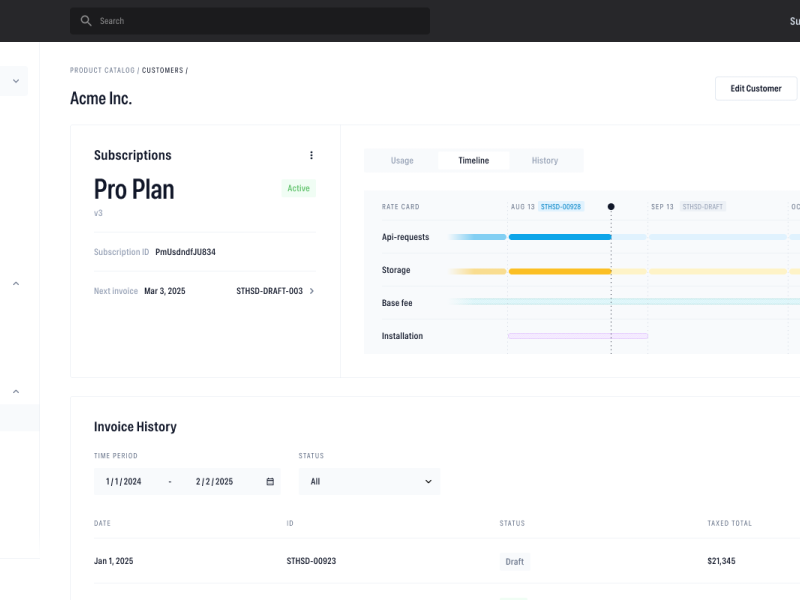Open next invoice STHSD-DRAFT-003 arrow
The image size is (800, 600).
312,291
